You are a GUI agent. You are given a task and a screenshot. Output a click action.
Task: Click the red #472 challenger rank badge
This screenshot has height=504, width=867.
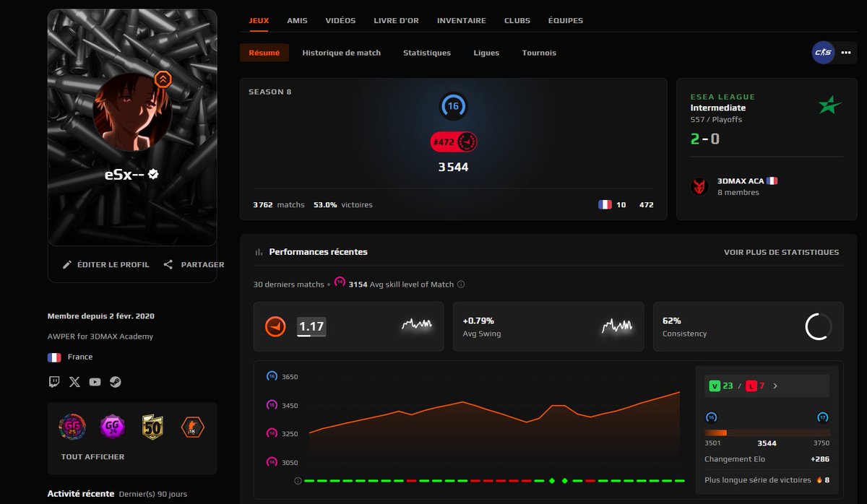coord(454,142)
